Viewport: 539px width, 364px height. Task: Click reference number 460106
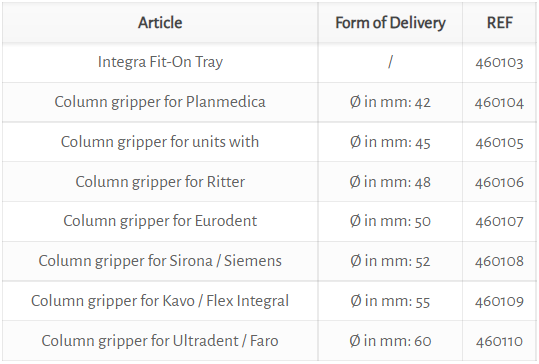499,182
